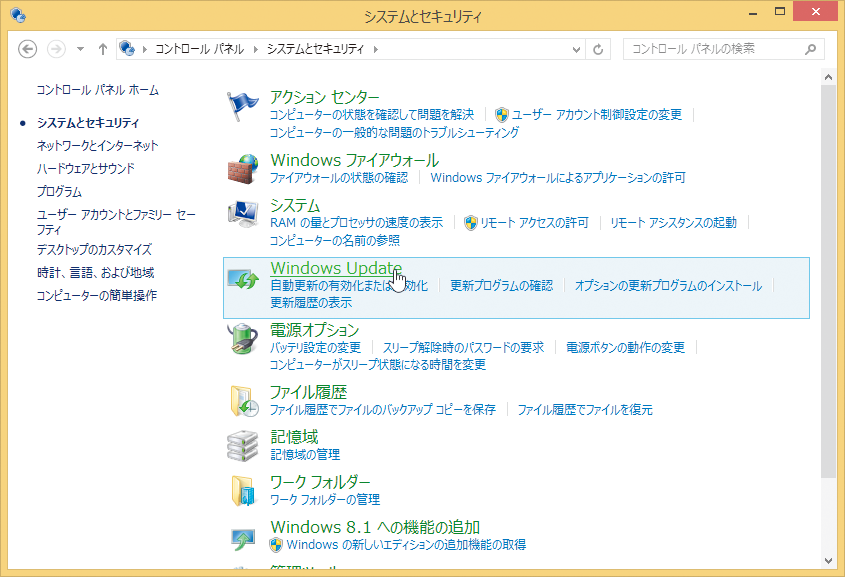Screen dimensions: 845x577
Task: Open ネットワークとインターネット category
Action: 97,145
